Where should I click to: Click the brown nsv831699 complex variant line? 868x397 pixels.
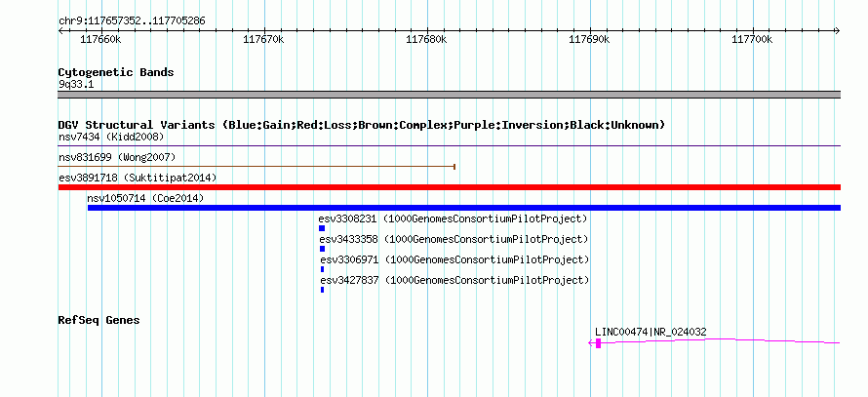tap(256, 166)
